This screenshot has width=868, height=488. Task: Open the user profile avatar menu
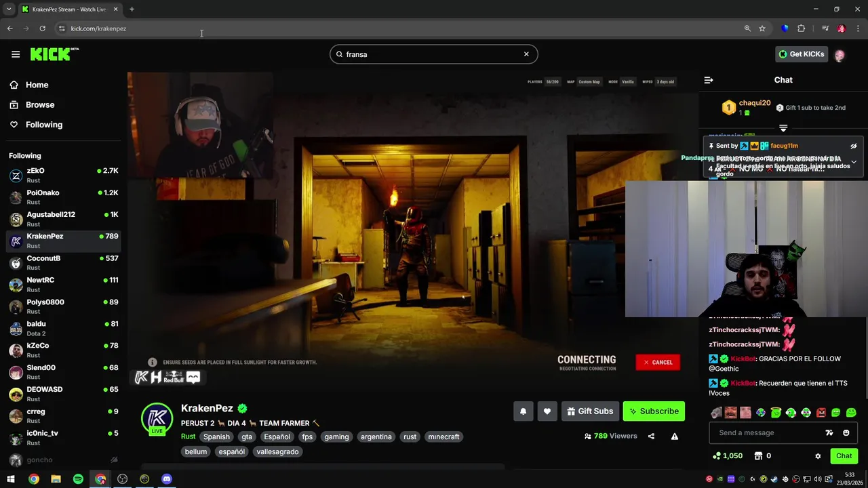tap(840, 56)
